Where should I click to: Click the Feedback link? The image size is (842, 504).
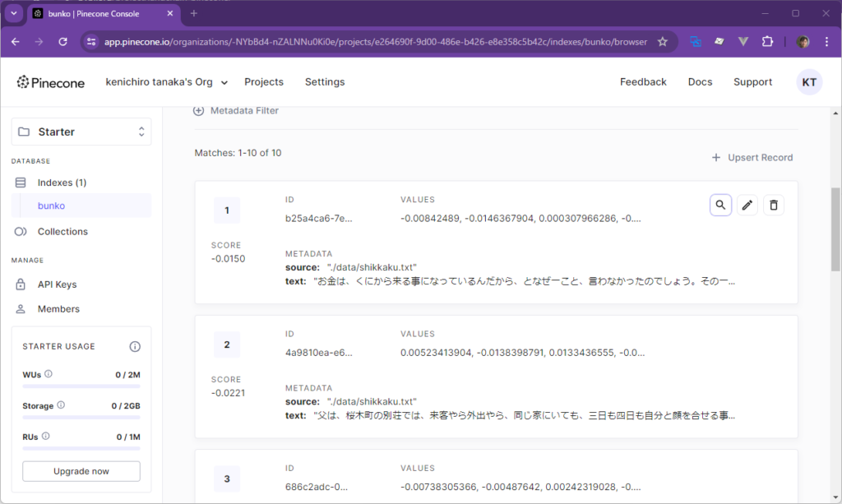643,82
